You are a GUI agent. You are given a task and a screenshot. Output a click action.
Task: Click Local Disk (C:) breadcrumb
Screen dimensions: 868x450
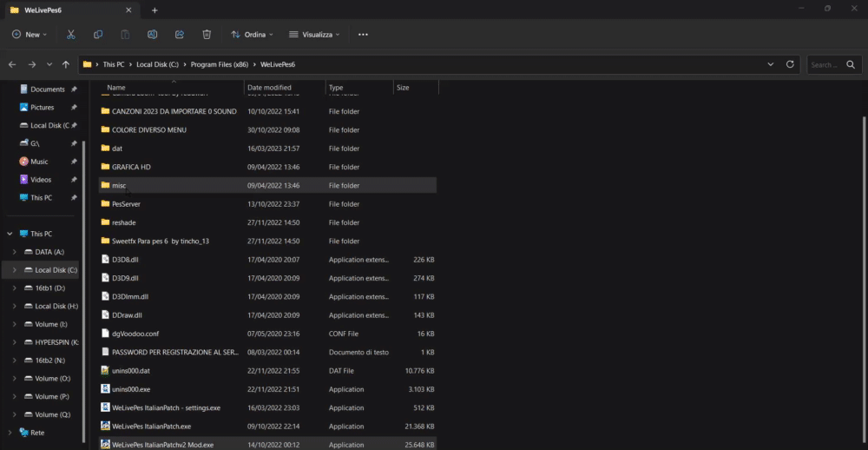158,64
